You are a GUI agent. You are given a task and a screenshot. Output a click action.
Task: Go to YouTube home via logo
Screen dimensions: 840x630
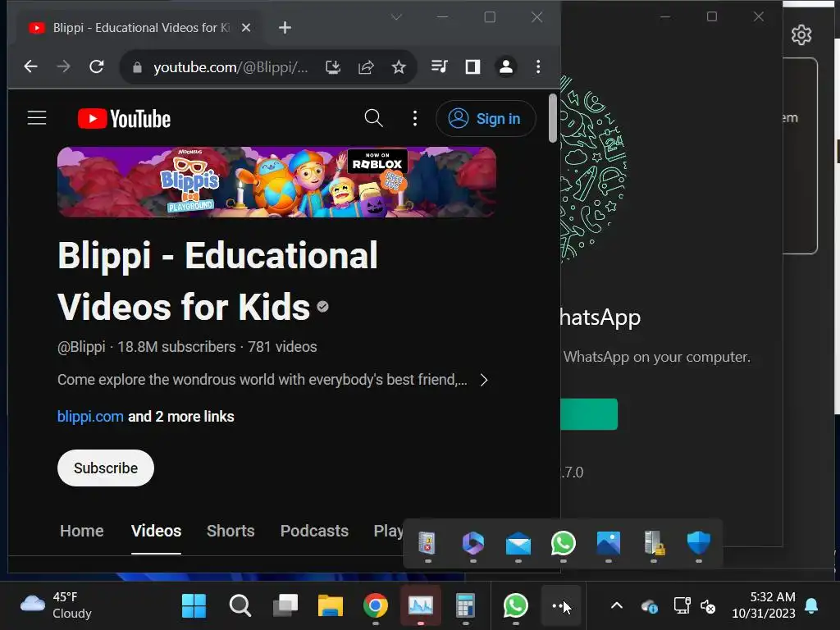[x=125, y=118]
